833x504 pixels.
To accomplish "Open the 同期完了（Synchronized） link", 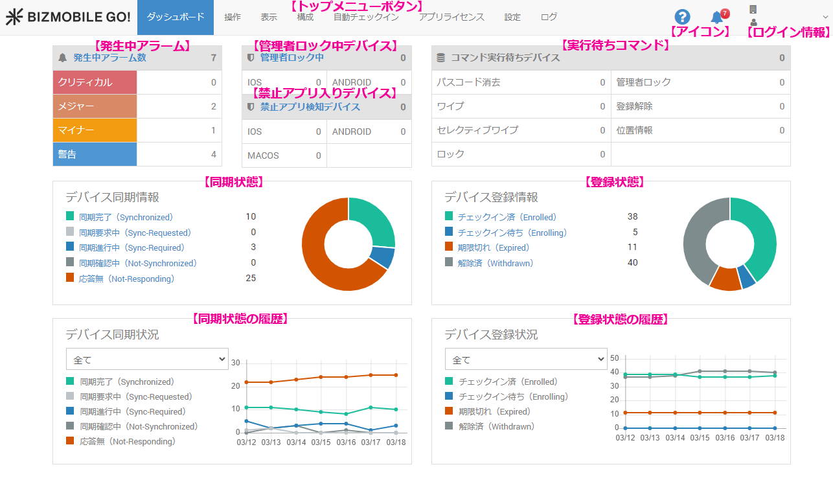I will click(x=119, y=217).
